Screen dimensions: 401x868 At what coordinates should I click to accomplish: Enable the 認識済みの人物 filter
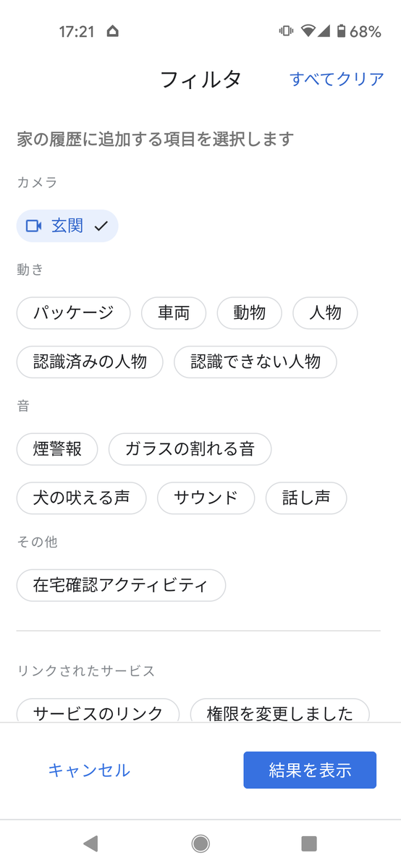90,362
